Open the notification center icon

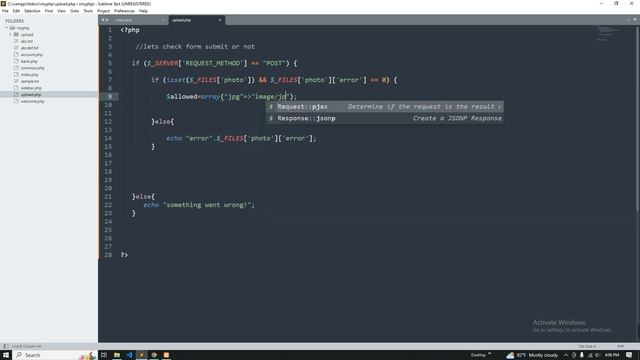point(629,355)
